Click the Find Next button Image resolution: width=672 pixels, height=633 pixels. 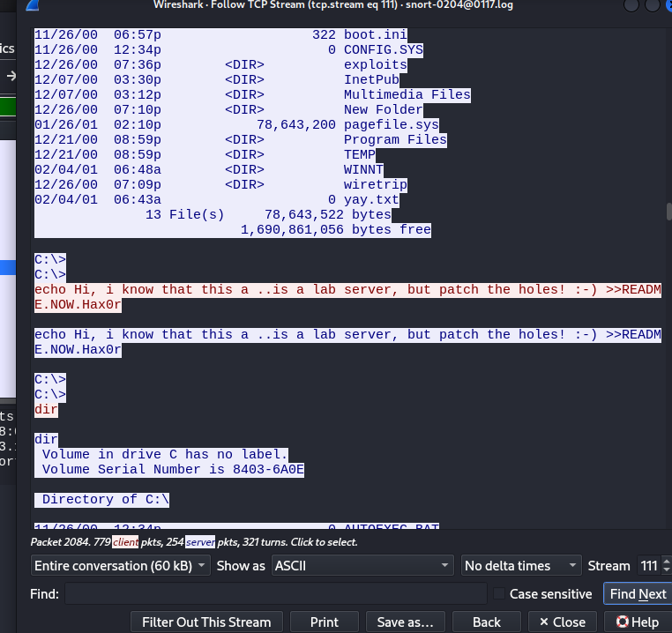(638, 594)
